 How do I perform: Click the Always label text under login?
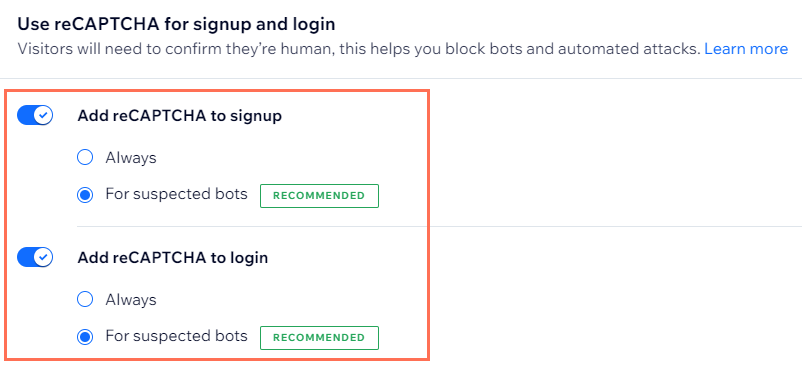click(131, 300)
